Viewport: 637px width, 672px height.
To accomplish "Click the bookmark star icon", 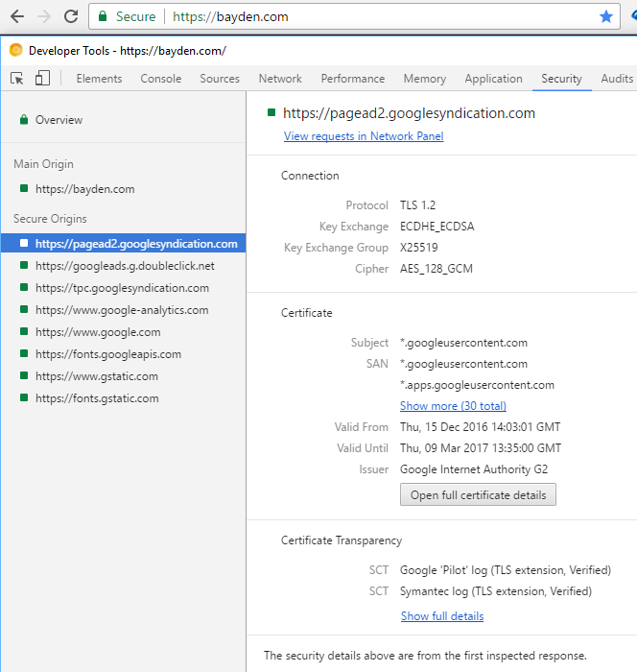I will [x=605, y=16].
